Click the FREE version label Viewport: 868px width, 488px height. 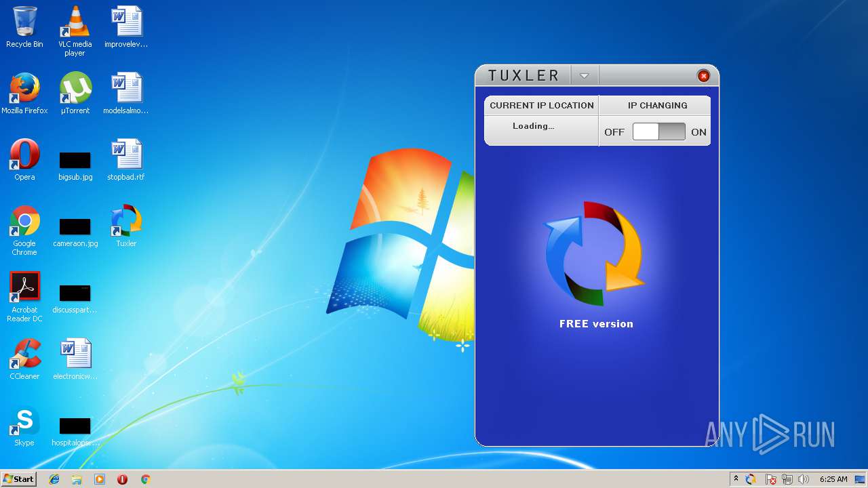[596, 324]
